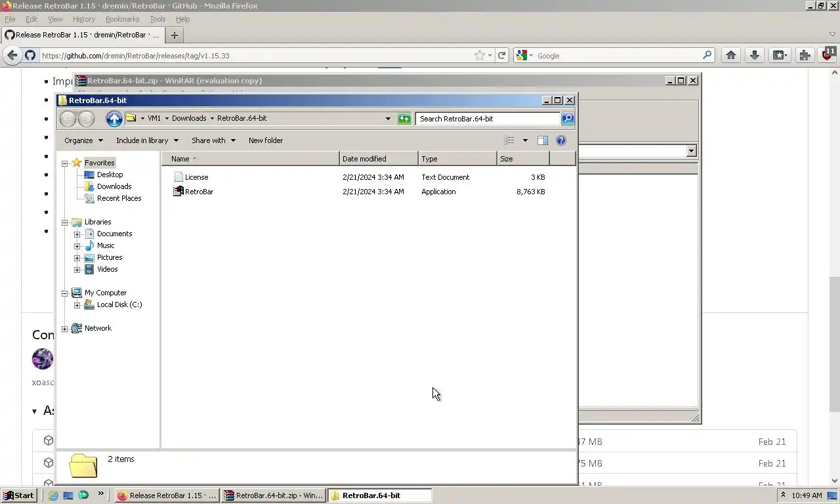The width and height of the screenshot is (840, 504).
Task: Reload the Firefox page
Action: point(502,56)
